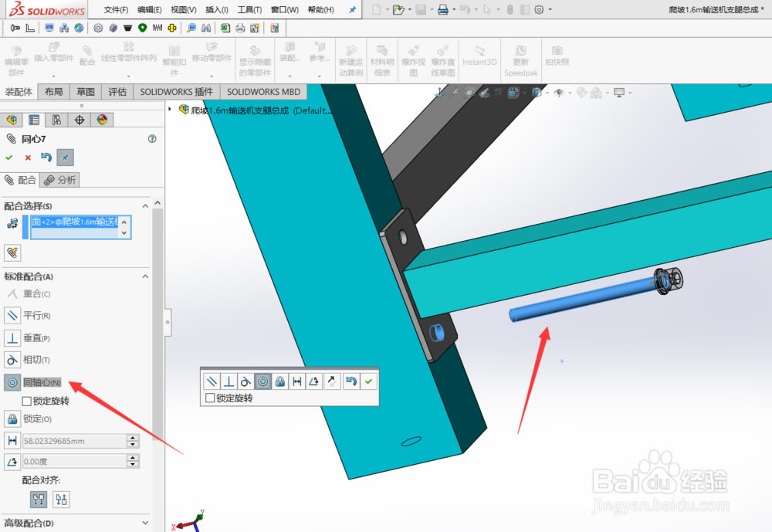The width and height of the screenshot is (772, 532).
Task: Switch to the 评估 ribbon tab
Action: point(117,92)
